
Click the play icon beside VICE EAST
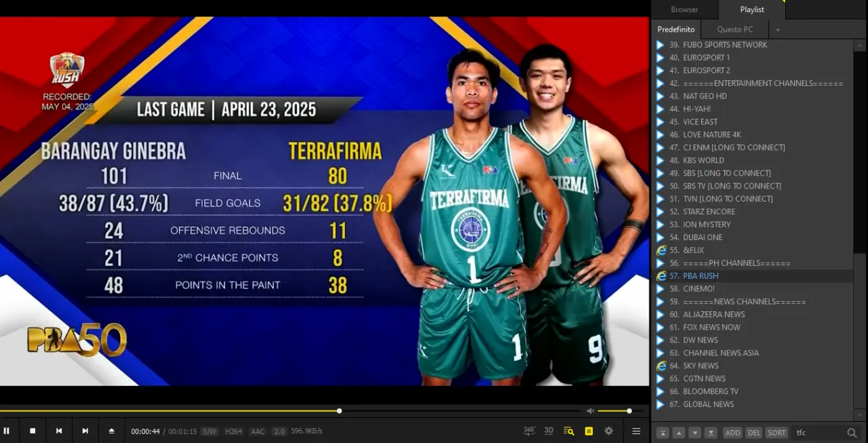pos(660,122)
